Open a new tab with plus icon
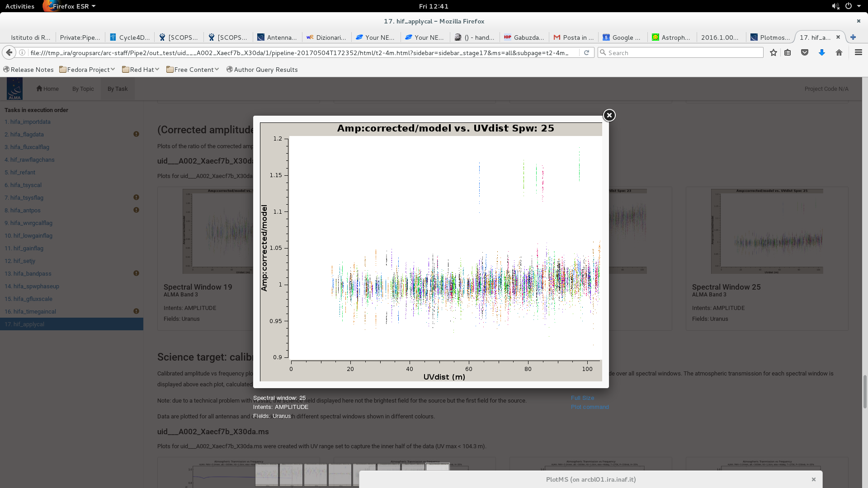This screenshot has width=868, height=488. [x=853, y=37]
